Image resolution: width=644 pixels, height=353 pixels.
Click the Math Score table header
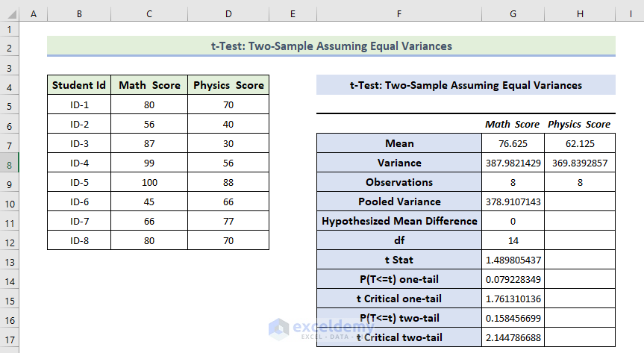pyautogui.click(x=149, y=85)
